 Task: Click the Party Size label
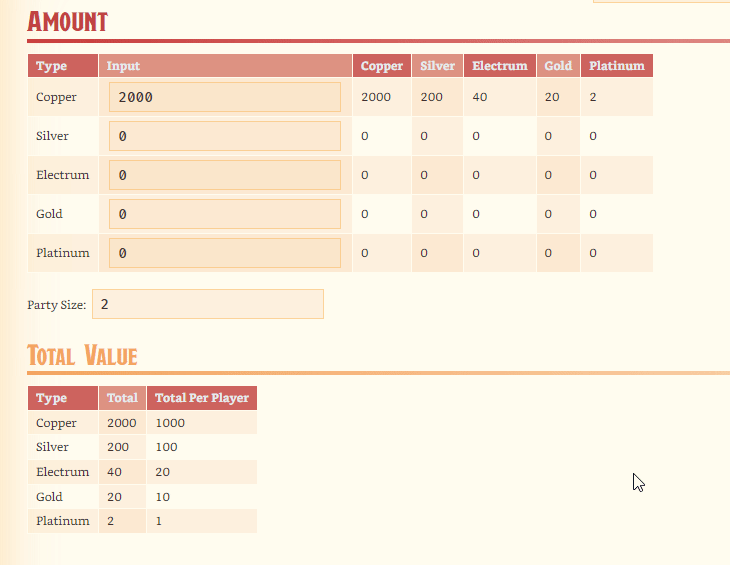[x=57, y=305]
